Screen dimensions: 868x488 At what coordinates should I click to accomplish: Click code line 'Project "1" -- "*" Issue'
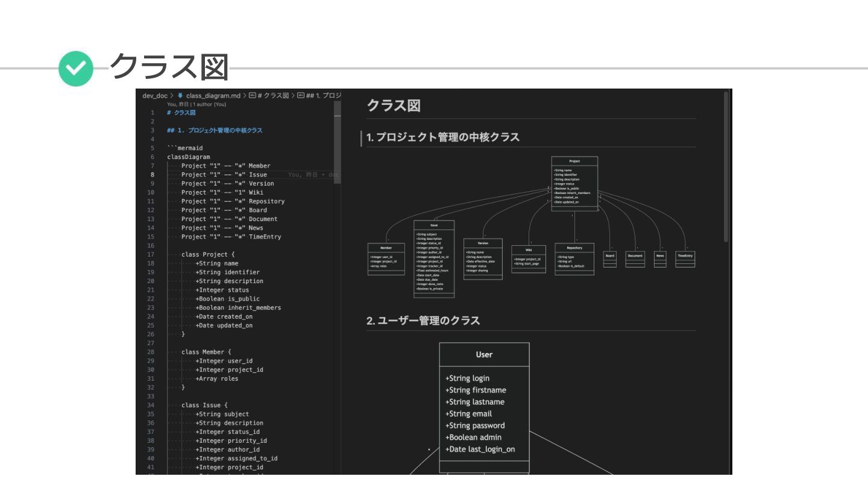[224, 175]
